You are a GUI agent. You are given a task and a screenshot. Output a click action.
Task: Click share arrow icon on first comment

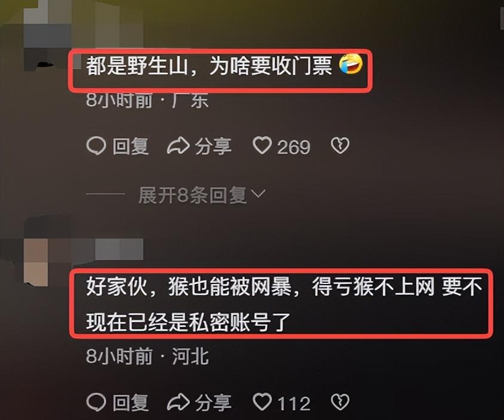[x=178, y=146]
